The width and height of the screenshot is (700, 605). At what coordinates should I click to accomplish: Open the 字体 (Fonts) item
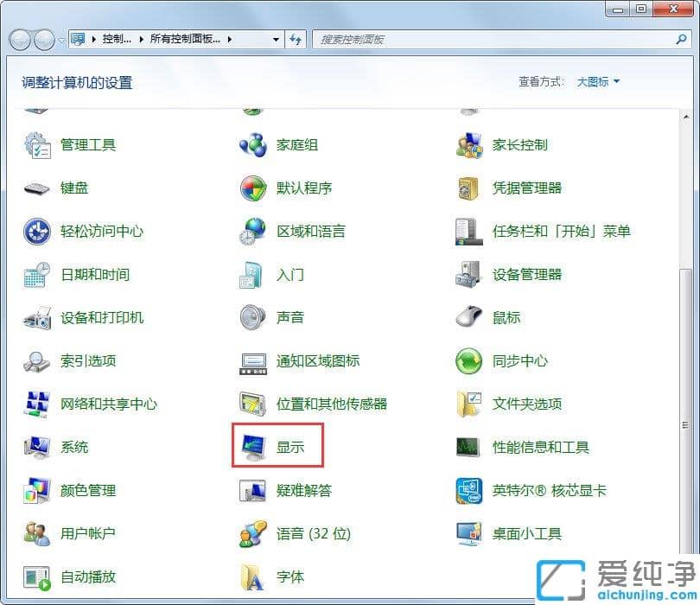point(289,577)
